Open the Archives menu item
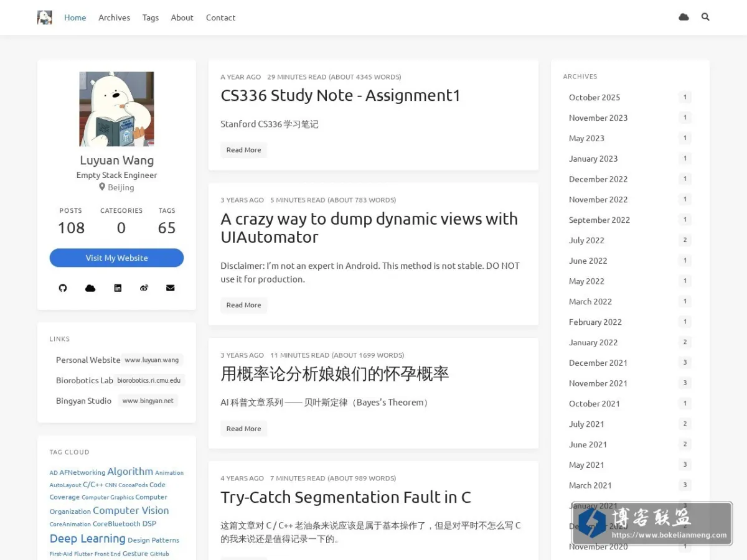This screenshot has height=560, width=747. click(115, 17)
